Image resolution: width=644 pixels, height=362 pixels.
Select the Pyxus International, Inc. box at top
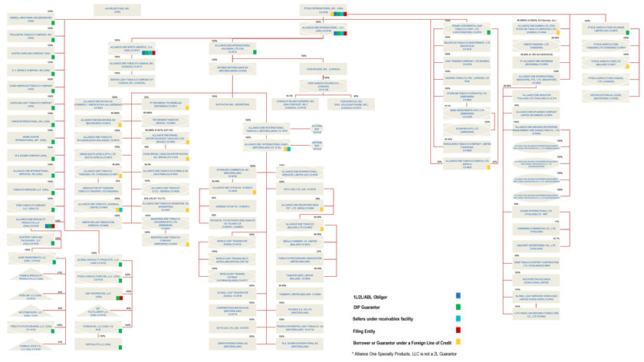coord(323,10)
